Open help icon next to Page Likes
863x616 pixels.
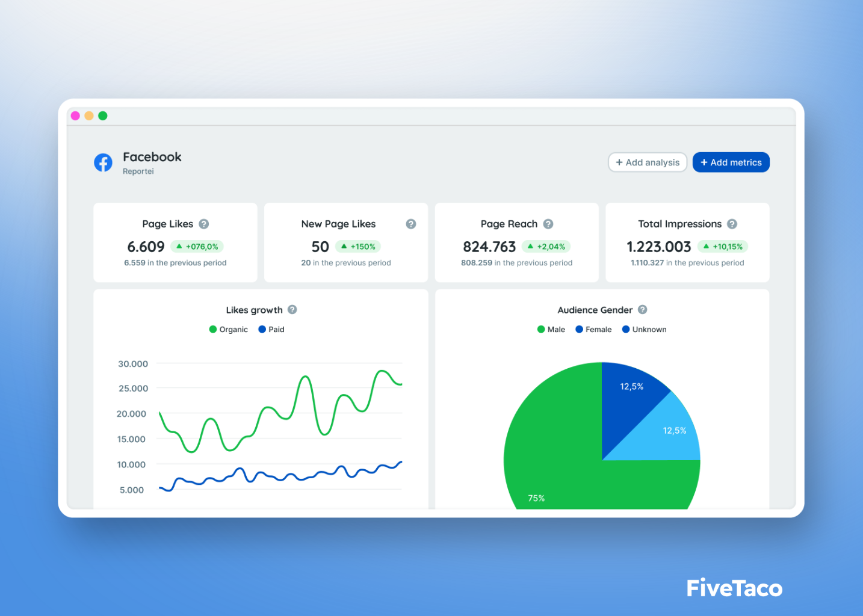(204, 224)
